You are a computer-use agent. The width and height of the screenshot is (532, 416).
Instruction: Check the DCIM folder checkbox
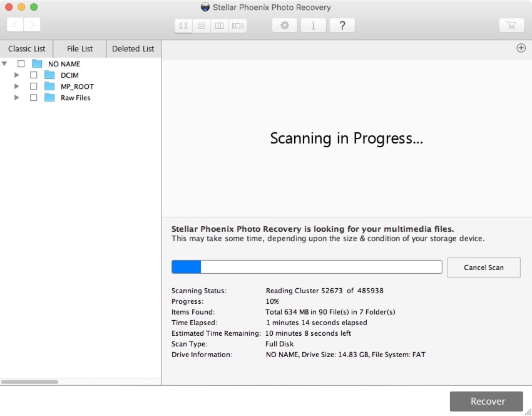34,75
